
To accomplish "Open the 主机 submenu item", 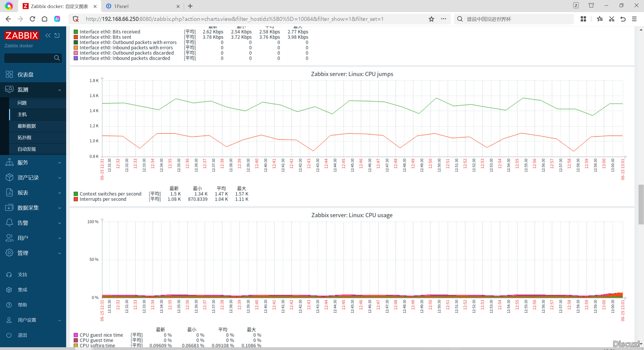I will 38,114.
